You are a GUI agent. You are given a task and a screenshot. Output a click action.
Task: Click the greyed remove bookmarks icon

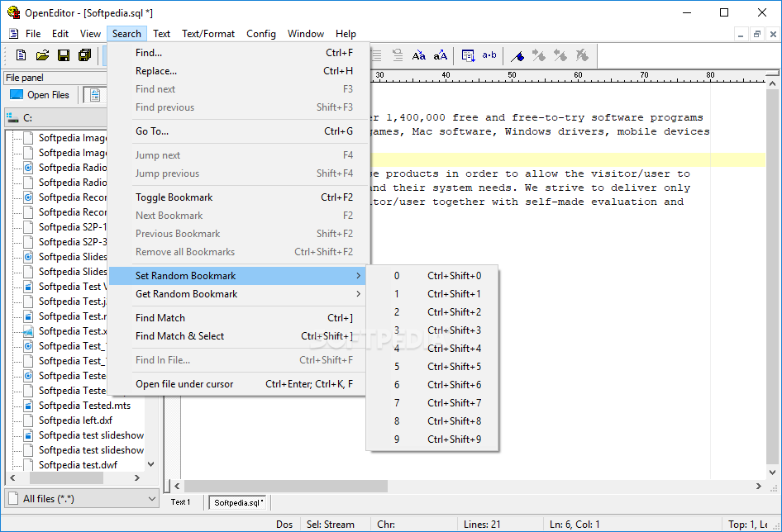click(581, 55)
